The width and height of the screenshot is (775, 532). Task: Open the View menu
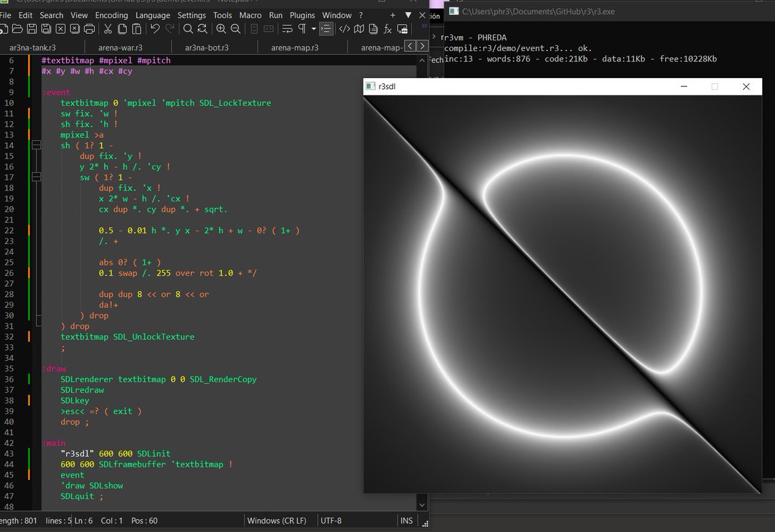[x=79, y=15]
